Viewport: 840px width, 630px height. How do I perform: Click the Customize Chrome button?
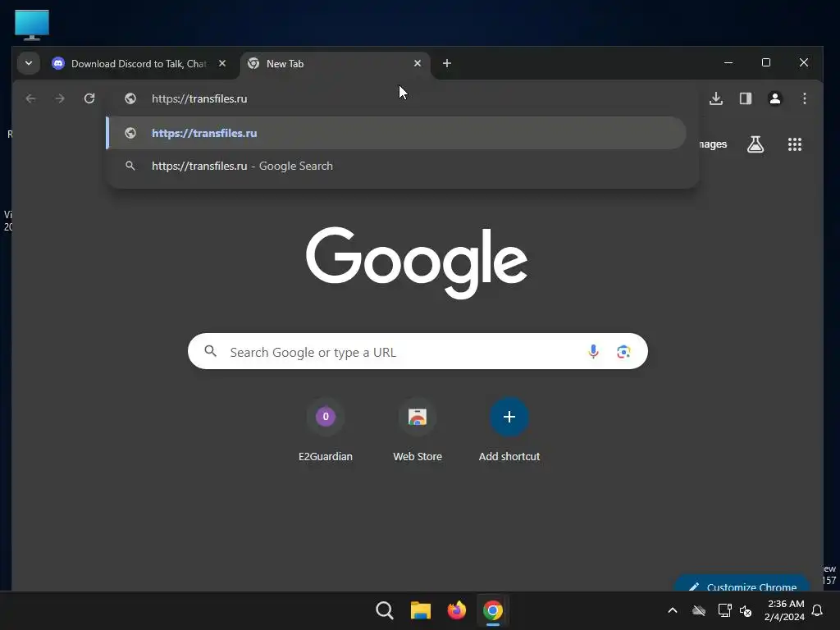742,584
